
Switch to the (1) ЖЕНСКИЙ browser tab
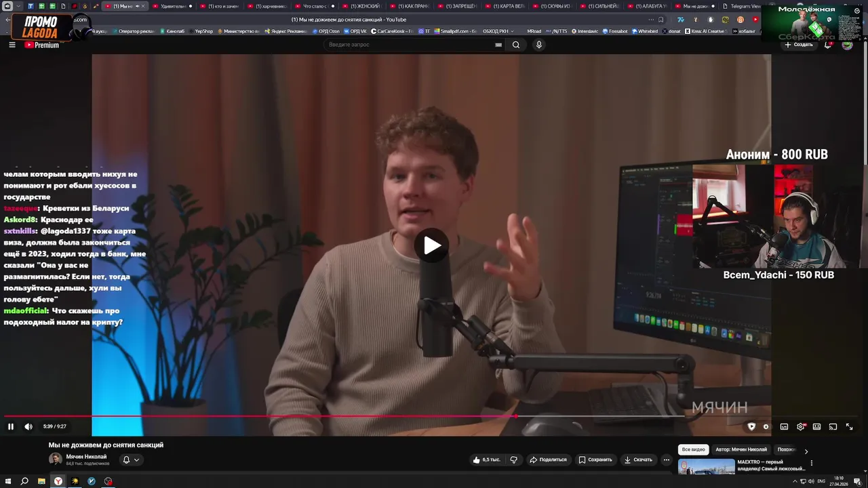363,6
